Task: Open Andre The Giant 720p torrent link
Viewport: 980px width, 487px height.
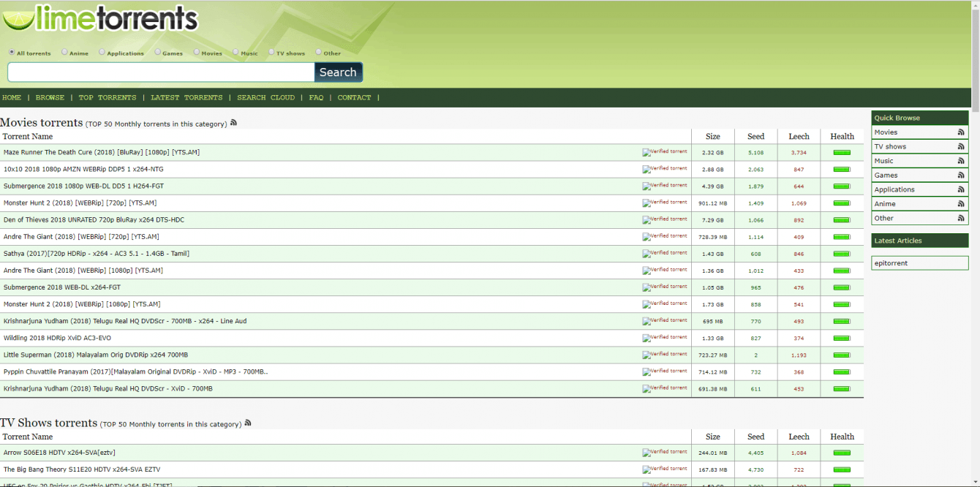Action: (x=81, y=236)
